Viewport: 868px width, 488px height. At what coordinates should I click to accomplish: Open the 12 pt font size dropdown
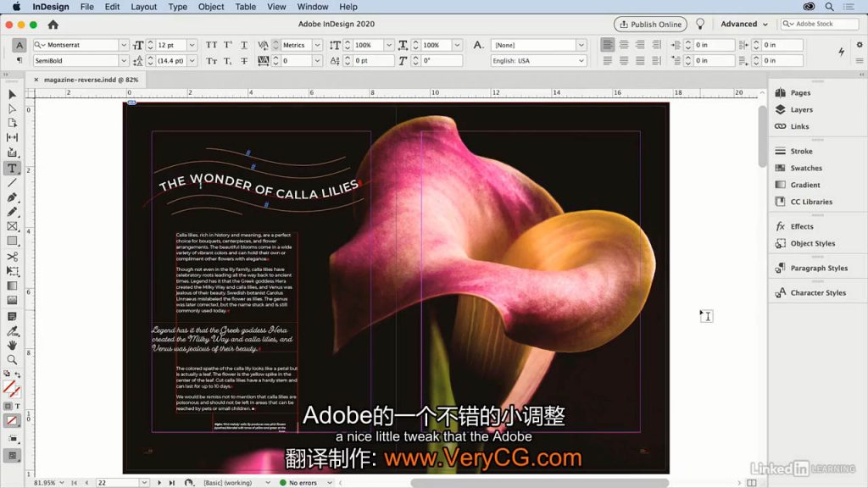[192, 45]
